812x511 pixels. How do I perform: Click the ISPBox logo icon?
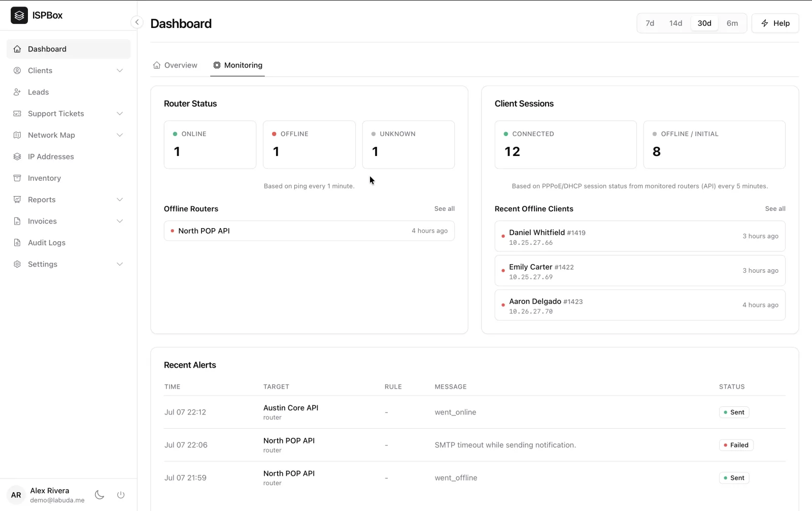click(19, 15)
